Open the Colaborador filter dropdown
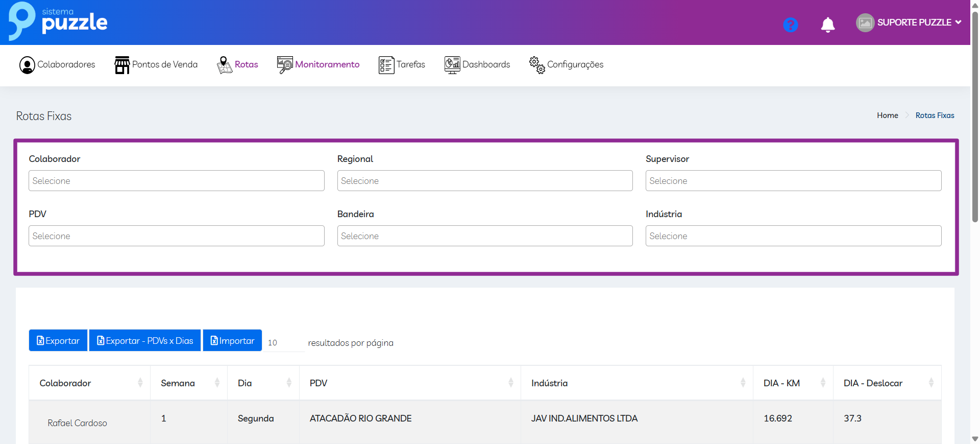Image resolution: width=980 pixels, height=444 pixels. [176, 181]
